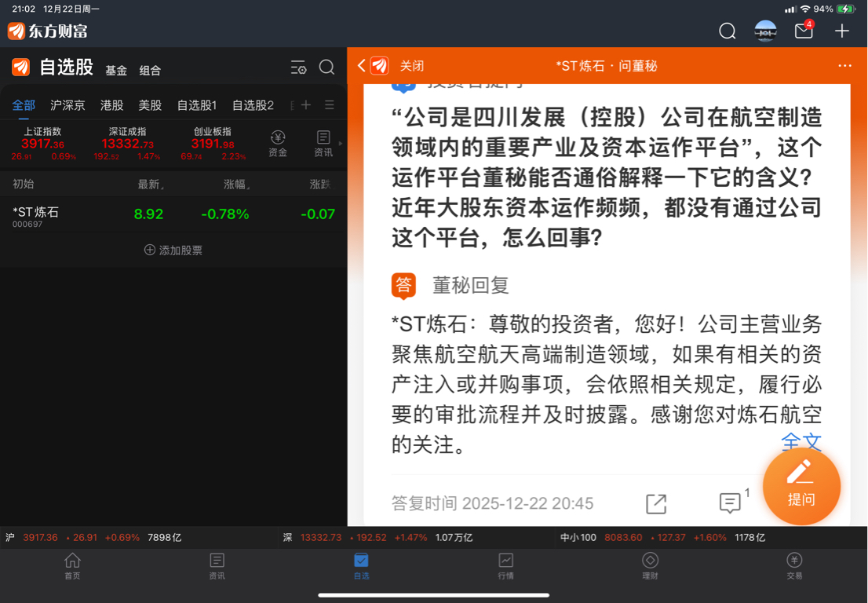Sort stocks by 涨跌 column
Image resolution: width=868 pixels, height=603 pixels.
322,185
